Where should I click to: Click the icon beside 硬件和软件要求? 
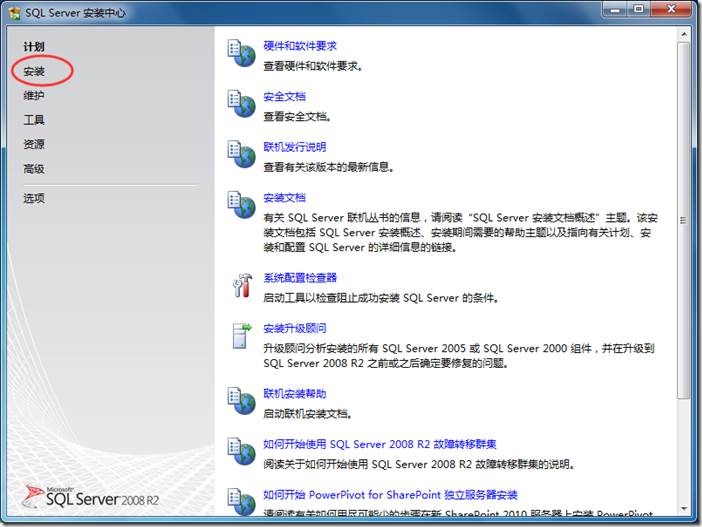[241, 53]
